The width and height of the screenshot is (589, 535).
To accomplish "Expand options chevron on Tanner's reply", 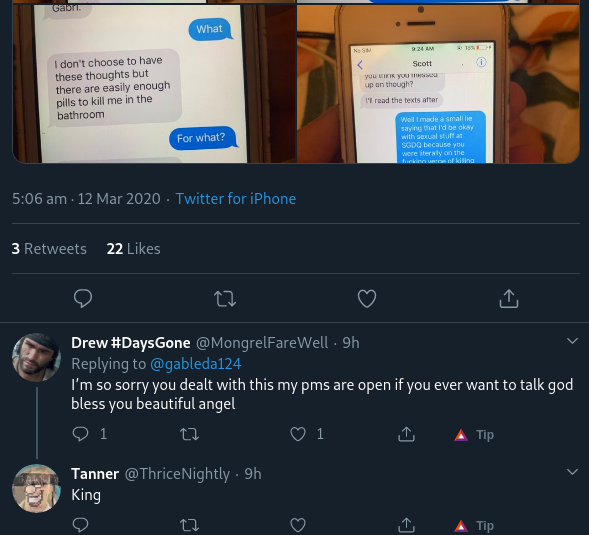I will (x=572, y=472).
